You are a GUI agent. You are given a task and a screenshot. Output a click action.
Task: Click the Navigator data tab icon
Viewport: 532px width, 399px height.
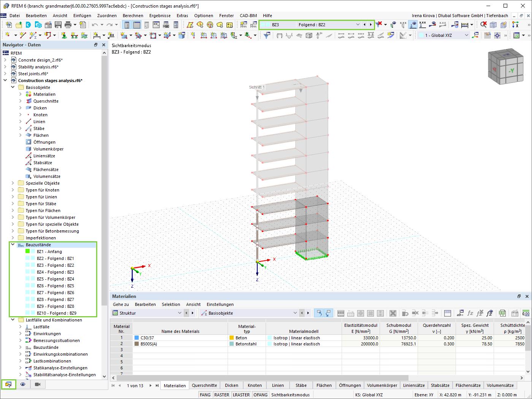(8, 384)
